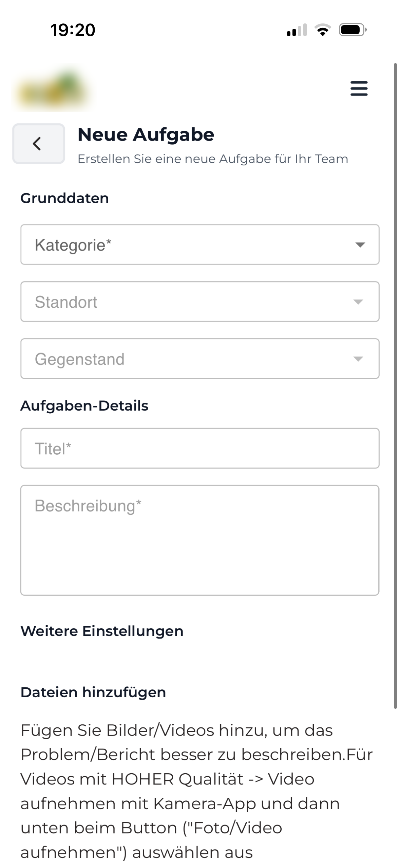
Task: Tap the back chevron button
Action: (x=38, y=144)
